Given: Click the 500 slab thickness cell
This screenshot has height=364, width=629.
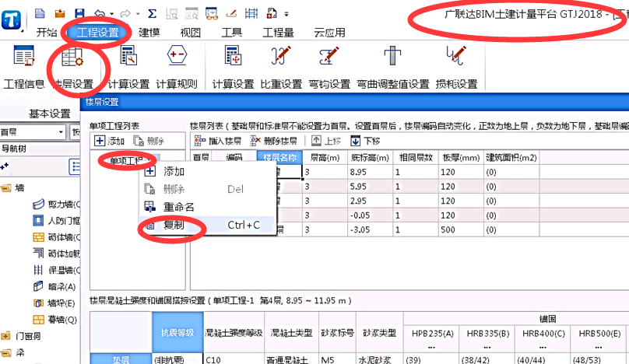Looking at the screenshot, I should pos(462,229).
